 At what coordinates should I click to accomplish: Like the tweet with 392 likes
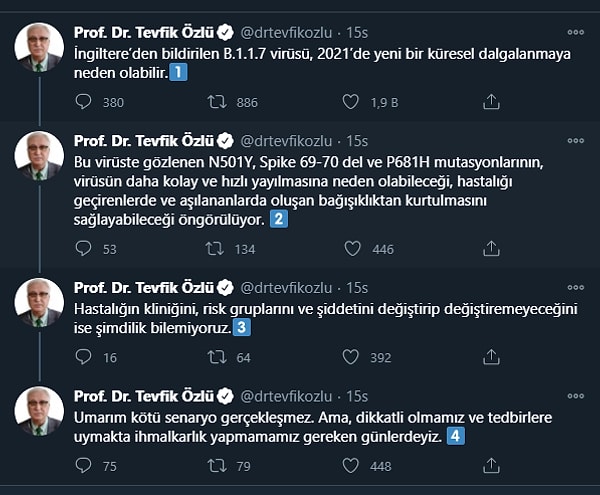tap(351, 356)
